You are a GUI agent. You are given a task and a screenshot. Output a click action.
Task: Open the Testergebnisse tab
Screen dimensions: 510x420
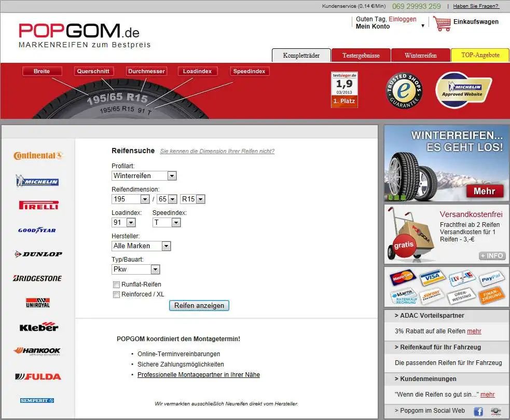[x=361, y=56]
